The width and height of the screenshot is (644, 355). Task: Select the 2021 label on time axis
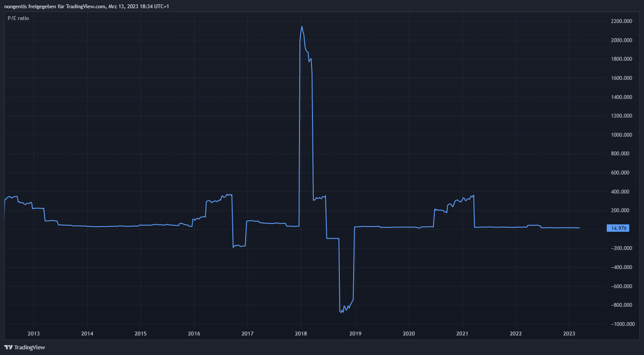click(x=462, y=334)
